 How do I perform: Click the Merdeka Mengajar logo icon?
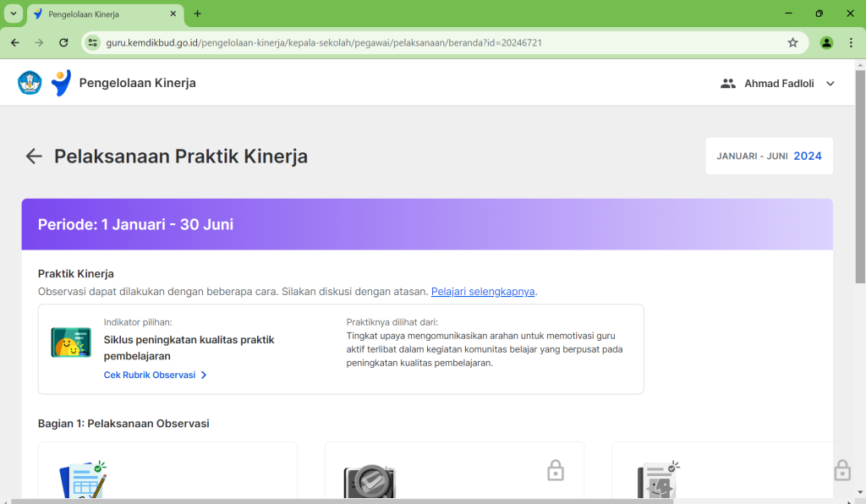tap(61, 83)
